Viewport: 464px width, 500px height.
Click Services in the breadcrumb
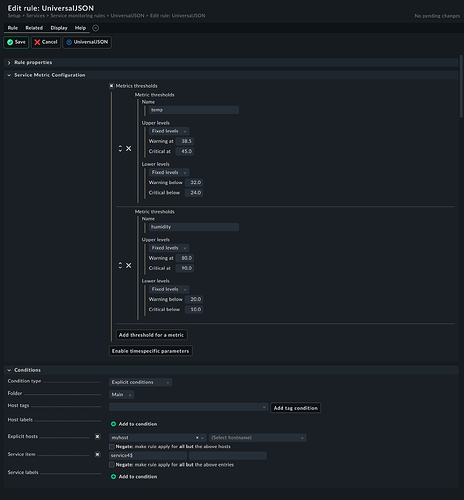click(x=35, y=16)
